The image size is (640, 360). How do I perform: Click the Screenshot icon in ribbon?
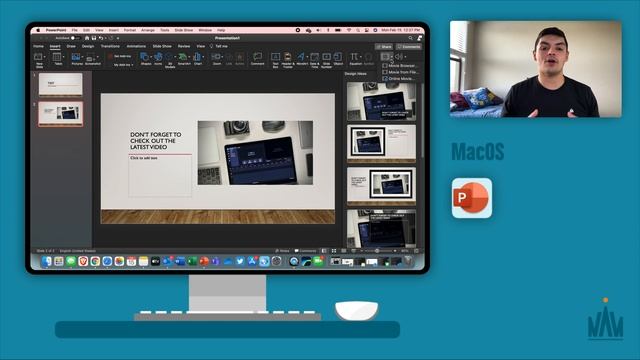click(90, 57)
